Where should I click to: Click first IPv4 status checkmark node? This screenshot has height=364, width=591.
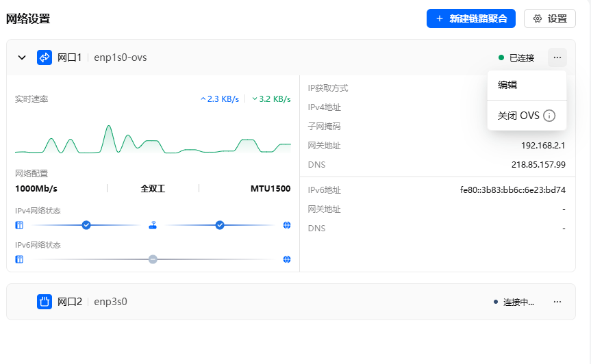(x=86, y=225)
